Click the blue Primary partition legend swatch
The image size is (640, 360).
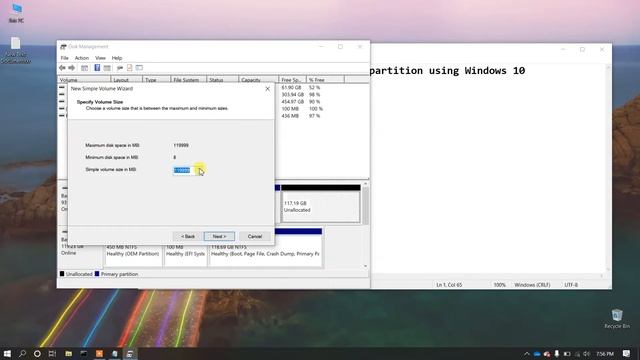click(x=97, y=274)
